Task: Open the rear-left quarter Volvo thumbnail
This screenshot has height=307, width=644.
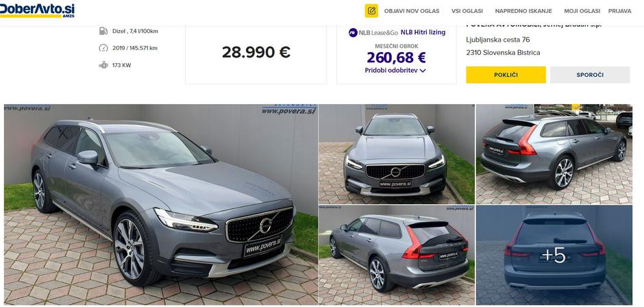Action: [x=397, y=255]
